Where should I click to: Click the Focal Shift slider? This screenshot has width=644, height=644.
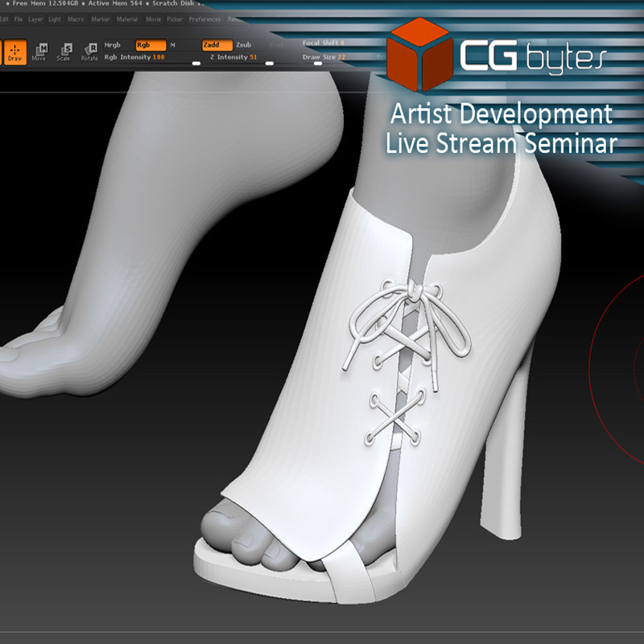coord(323,43)
